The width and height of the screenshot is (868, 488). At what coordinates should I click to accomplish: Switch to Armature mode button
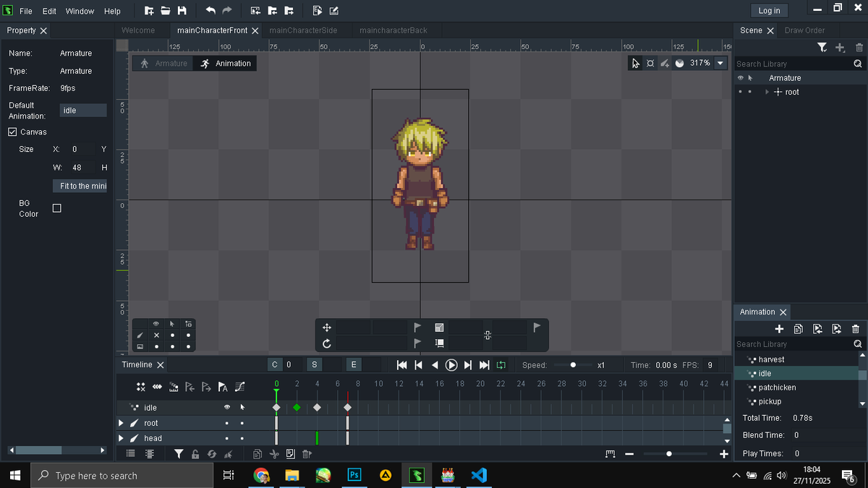[163, 64]
